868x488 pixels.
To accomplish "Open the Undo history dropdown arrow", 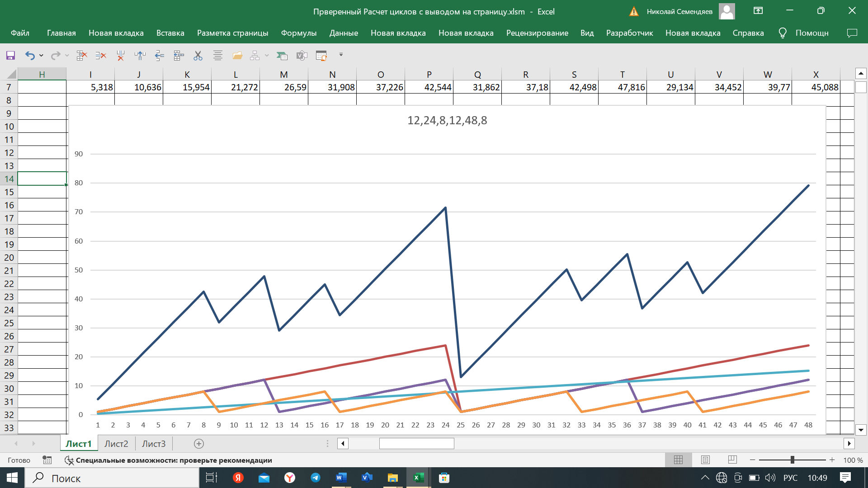I will point(41,56).
